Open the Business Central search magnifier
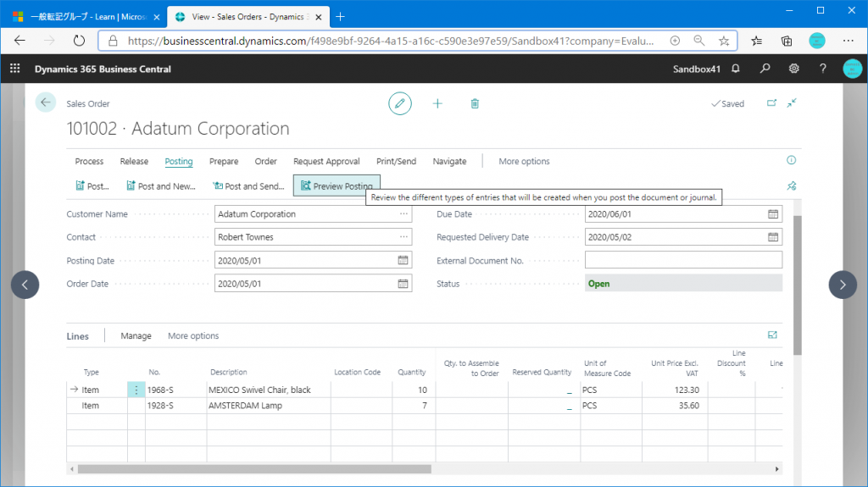 point(765,69)
